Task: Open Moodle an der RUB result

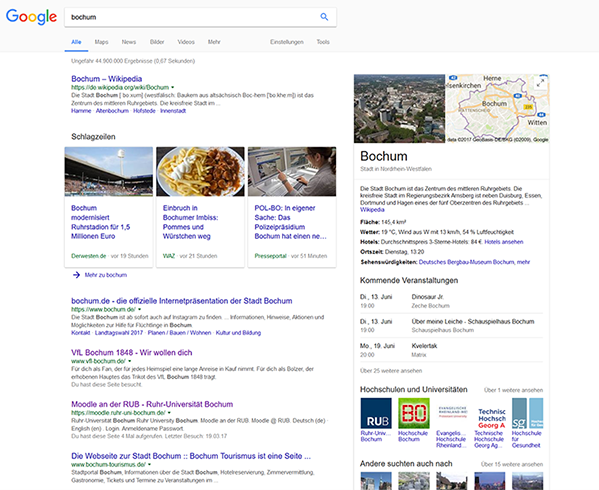Action: [152, 404]
